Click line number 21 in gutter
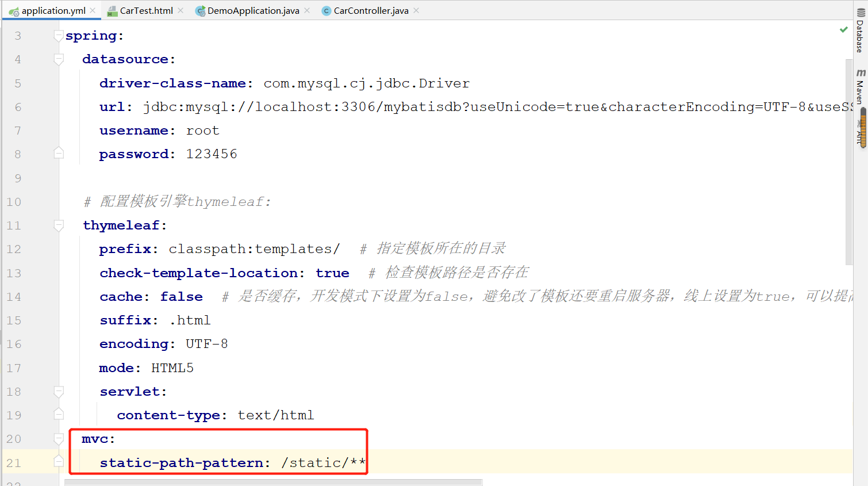The height and width of the screenshot is (486, 868). point(14,463)
